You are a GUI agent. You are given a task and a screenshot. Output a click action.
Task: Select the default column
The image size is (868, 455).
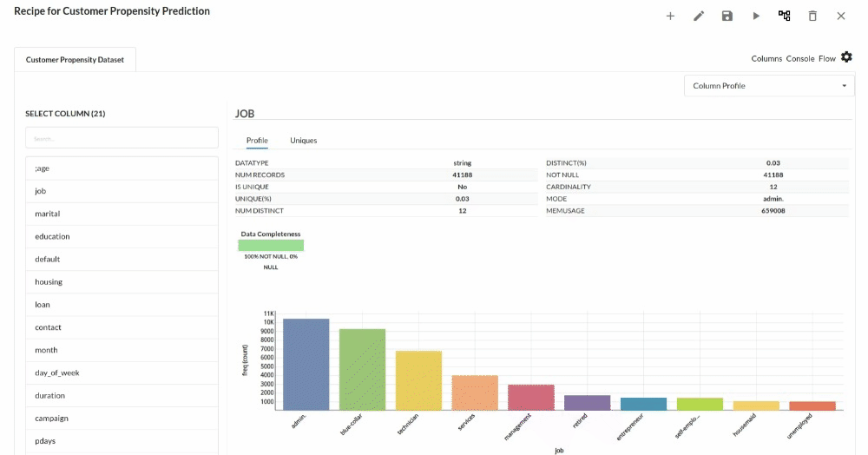pyautogui.click(x=122, y=259)
